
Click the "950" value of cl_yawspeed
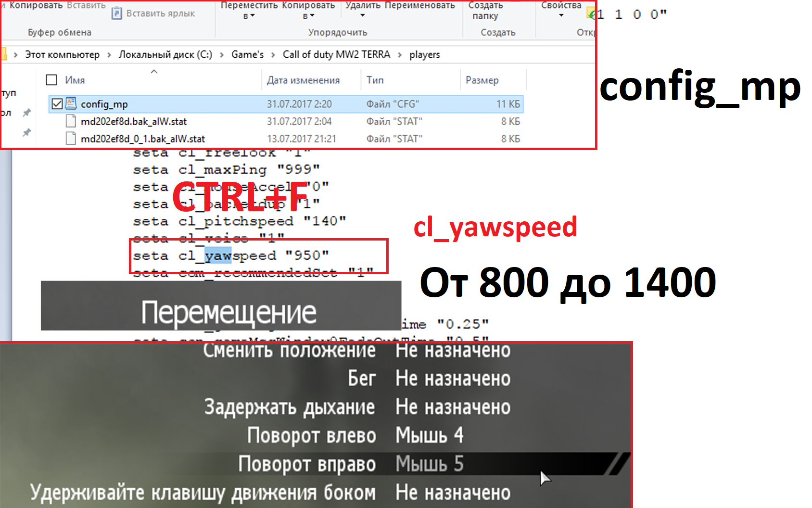coord(307,255)
